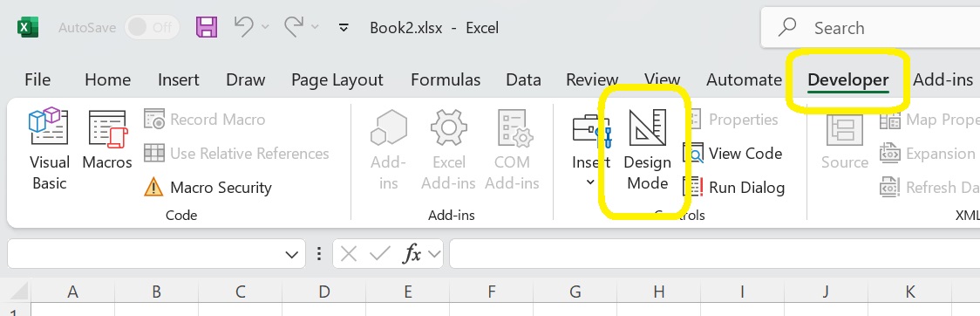Cancel the formula entry X icon
The height and width of the screenshot is (316, 980).
[349, 254]
